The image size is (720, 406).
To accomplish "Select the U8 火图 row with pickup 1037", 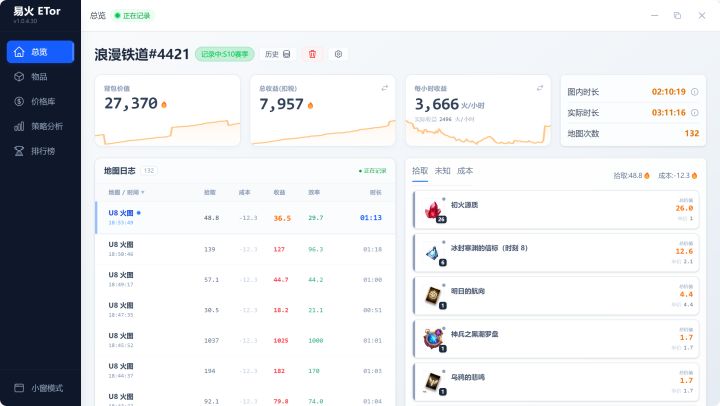I will point(245,340).
